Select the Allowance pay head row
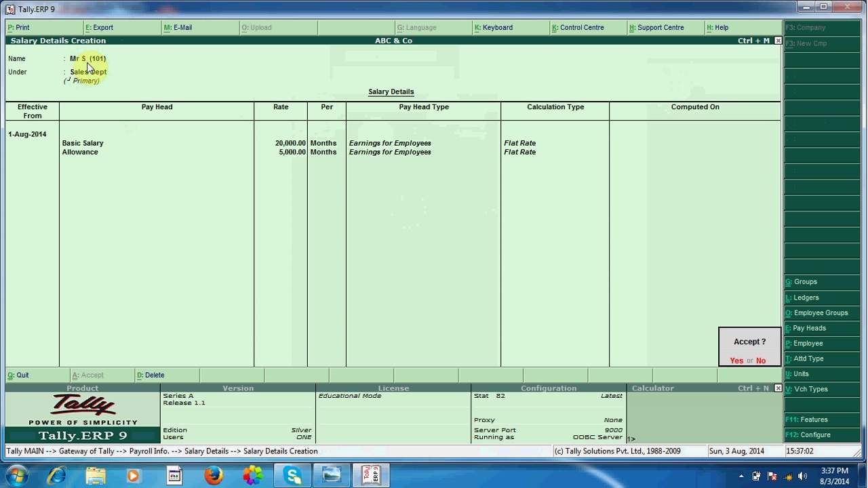The height and width of the screenshot is (488, 868). 80,152
